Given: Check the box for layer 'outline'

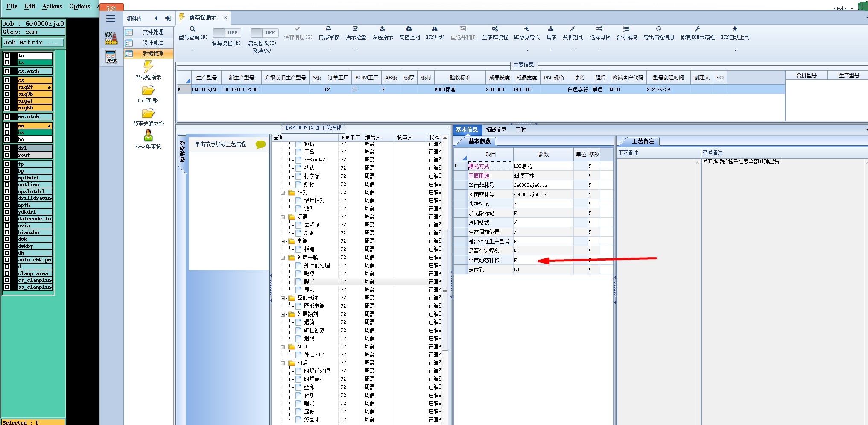Looking at the screenshot, I should 7,185.
